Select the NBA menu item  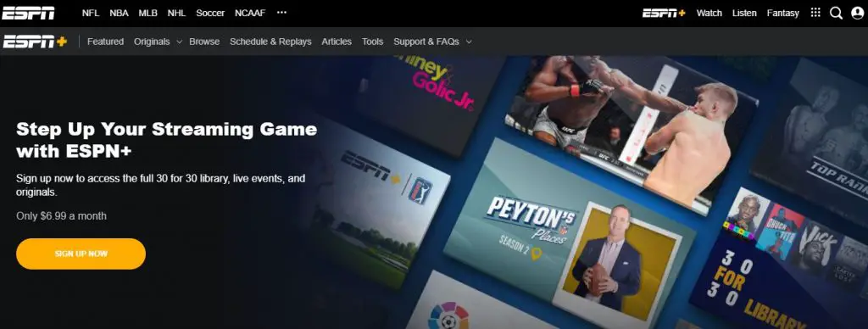(119, 13)
